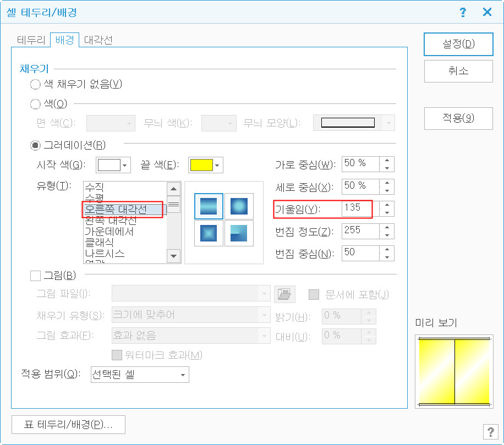This screenshot has width=504, height=445.
Task: Select the bottom-left square gradient preset thumbnail
Action: click(x=209, y=233)
